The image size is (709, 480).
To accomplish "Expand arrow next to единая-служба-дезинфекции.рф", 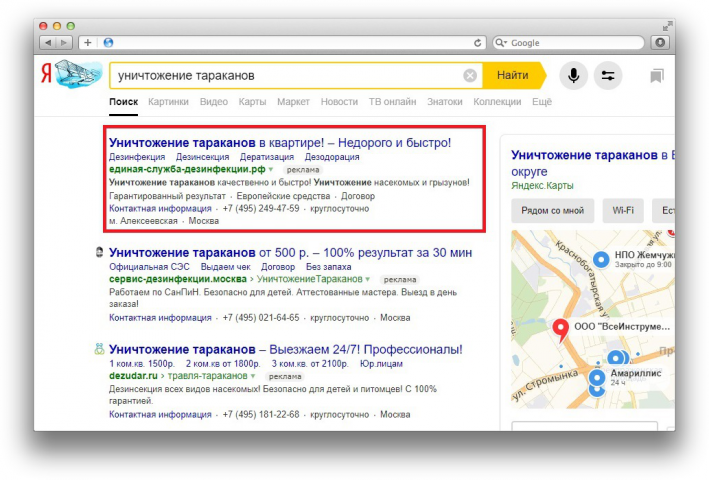I will point(270,169).
